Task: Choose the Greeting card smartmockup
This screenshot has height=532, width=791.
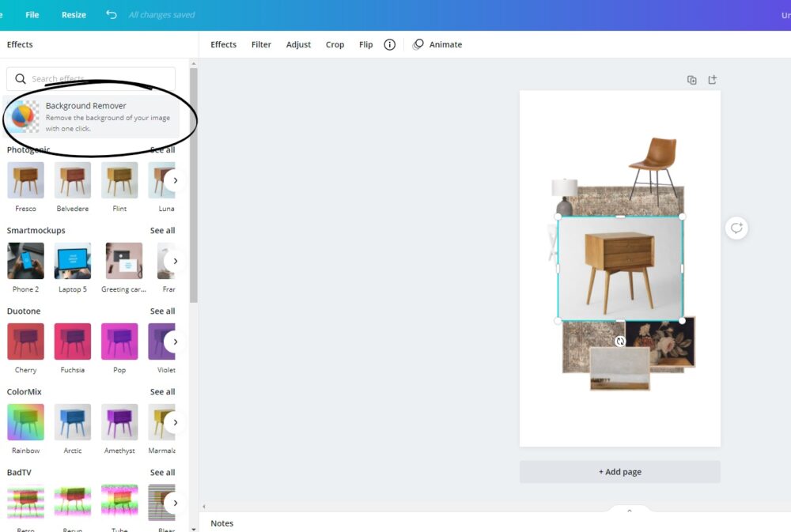Action: tap(124, 261)
